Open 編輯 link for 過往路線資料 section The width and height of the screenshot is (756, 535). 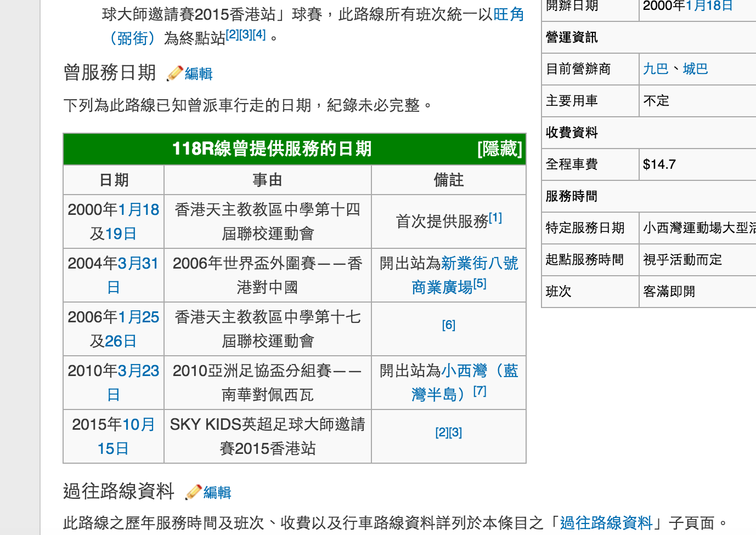pos(217,492)
